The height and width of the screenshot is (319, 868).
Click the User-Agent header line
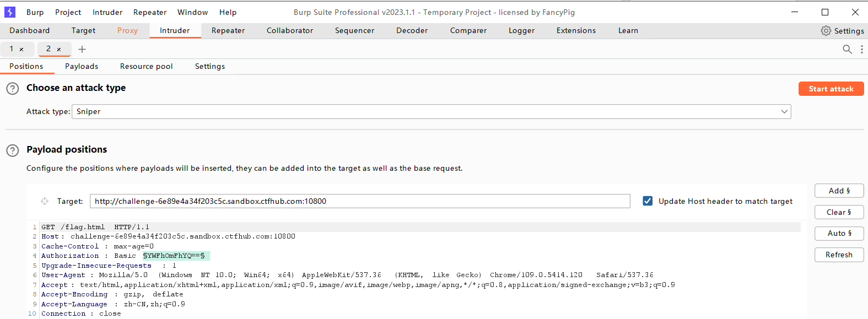click(x=347, y=275)
